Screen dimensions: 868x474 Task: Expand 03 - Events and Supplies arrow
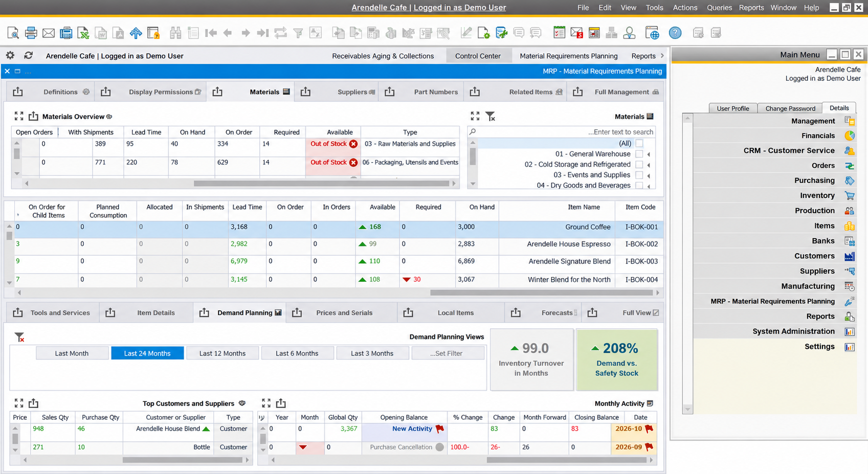pyautogui.click(x=649, y=175)
